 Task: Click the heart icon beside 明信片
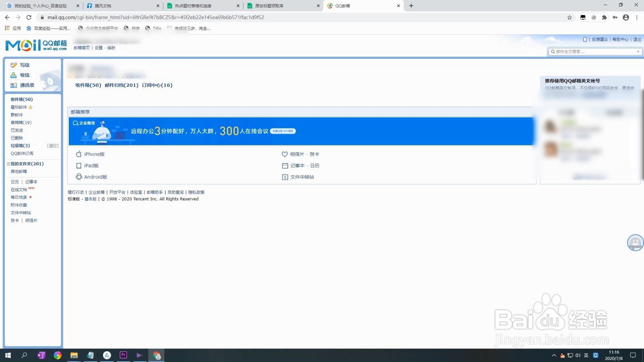coord(285,154)
